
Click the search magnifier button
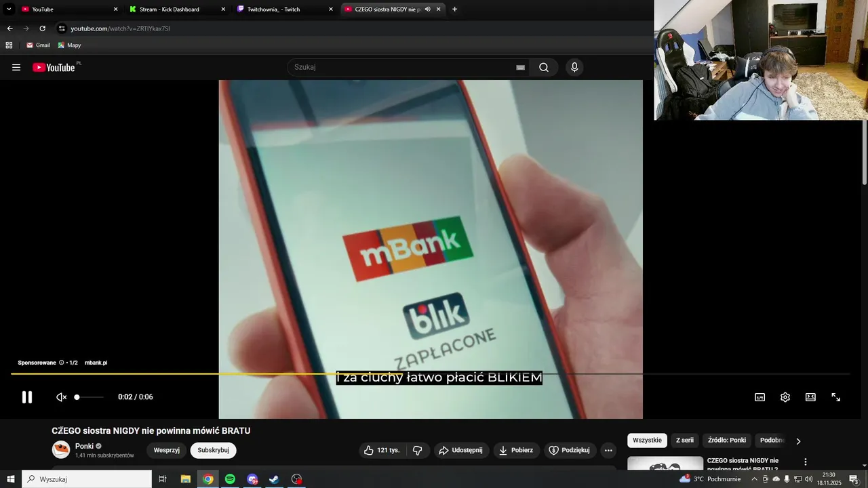click(x=544, y=67)
